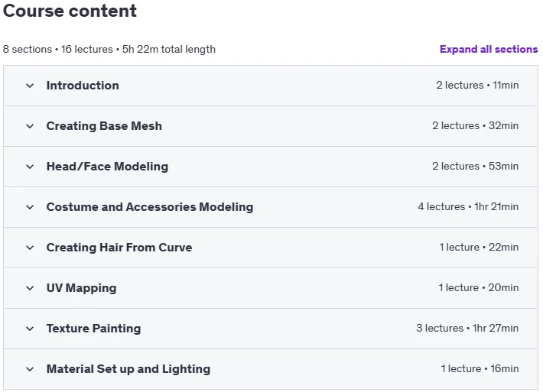Expand the Head/Face Modeling chevron

(30, 167)
